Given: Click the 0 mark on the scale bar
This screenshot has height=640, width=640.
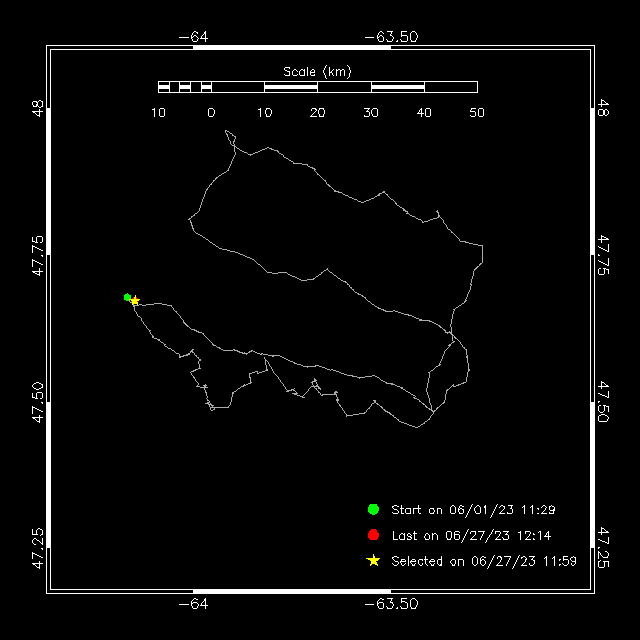Looking at the screenshot, I should click(x=211, y=113).
